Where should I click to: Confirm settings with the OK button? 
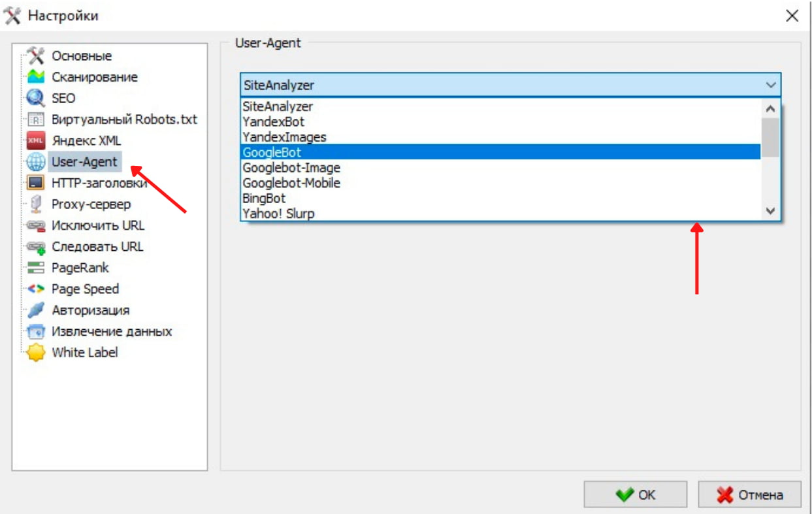(x=635, y=495)
